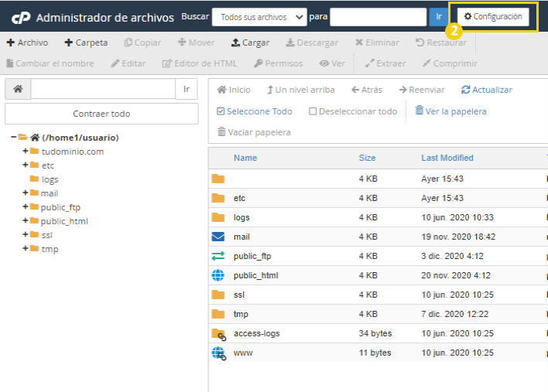This screenshot has height=392, width=548.
Task: Click the cPanel logo icon
Action: (21, 18)
